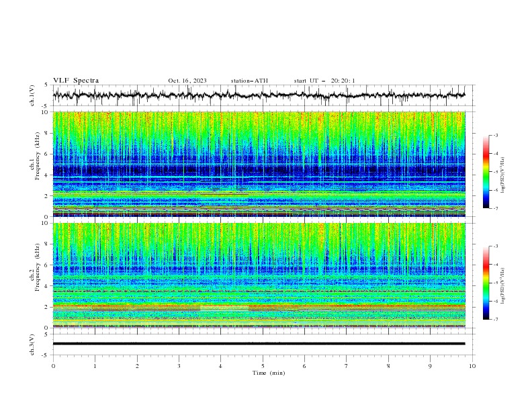Click the ch.3 flat black signal trace

point(259,344)
